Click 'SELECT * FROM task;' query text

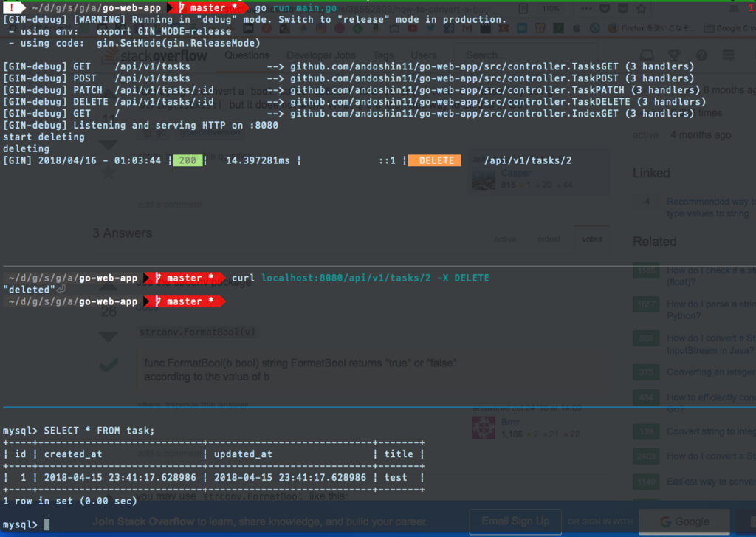coord(100,431)
